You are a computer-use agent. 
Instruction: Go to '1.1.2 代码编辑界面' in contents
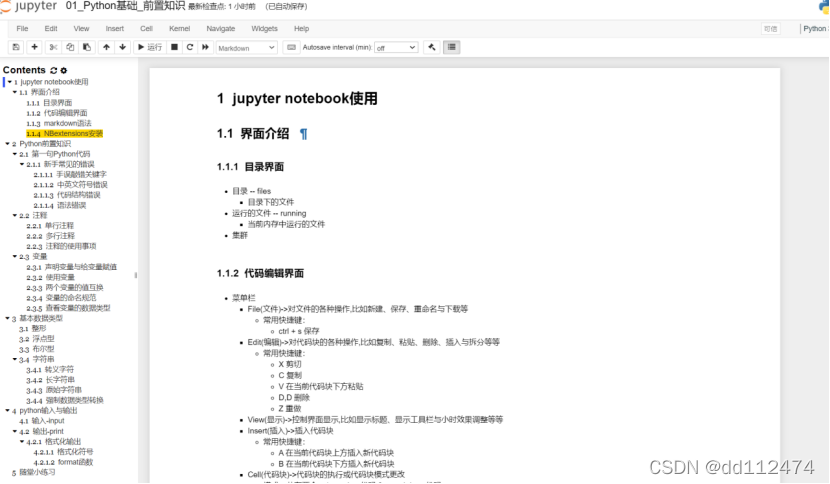pos(57,113)
